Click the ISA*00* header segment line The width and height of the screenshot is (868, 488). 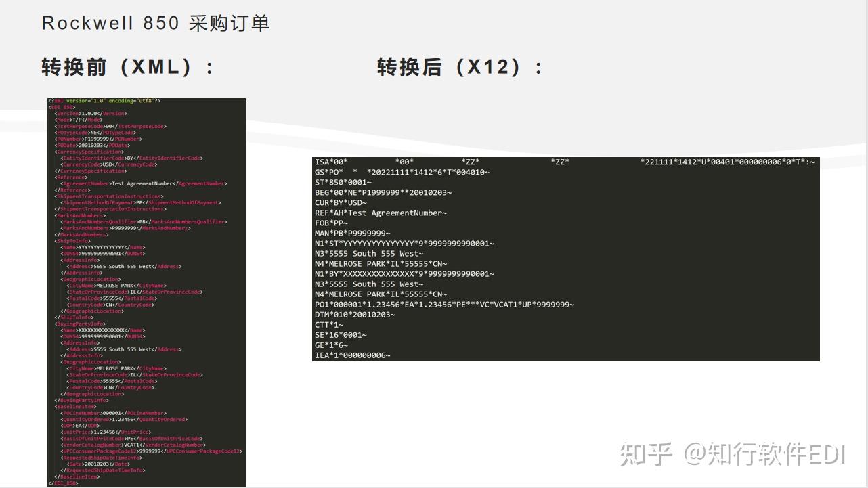tap(565, 162)
